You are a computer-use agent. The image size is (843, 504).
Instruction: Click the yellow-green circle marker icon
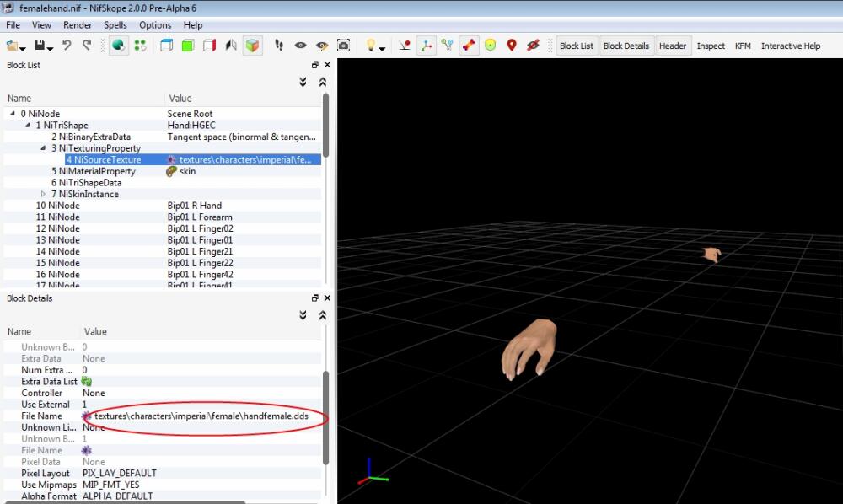(491, 46)
